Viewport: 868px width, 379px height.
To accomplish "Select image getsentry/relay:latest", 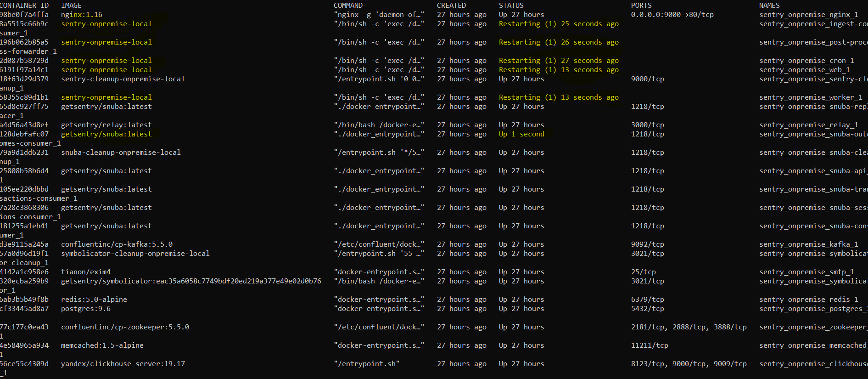I will click(106, 125).
